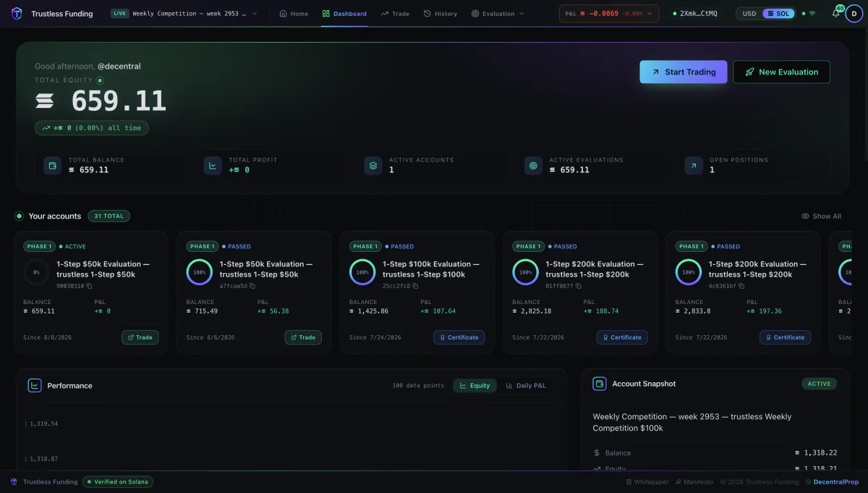Viewport: 868px width, 493px height.
Task: Click the Active Evaluations target icon
Action: tap(533, 165)
